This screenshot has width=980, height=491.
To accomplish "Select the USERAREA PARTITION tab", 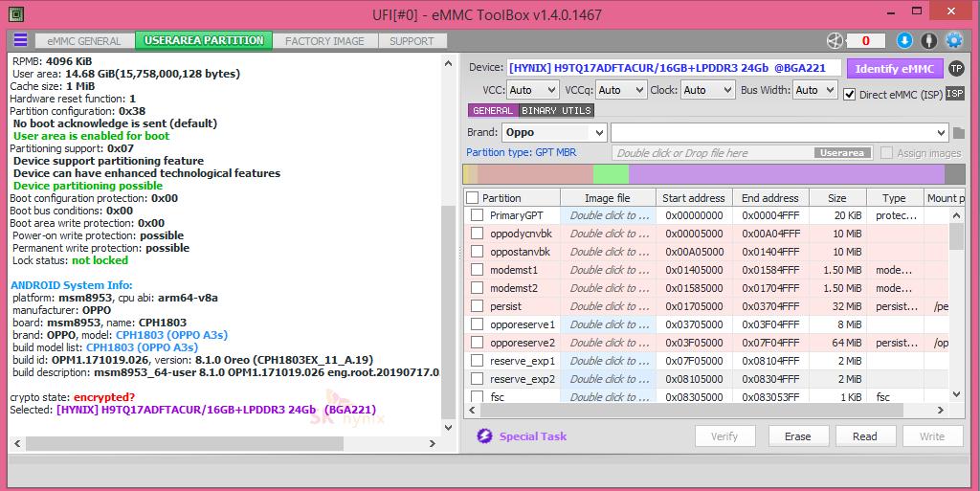I will [x=205, y=40].
